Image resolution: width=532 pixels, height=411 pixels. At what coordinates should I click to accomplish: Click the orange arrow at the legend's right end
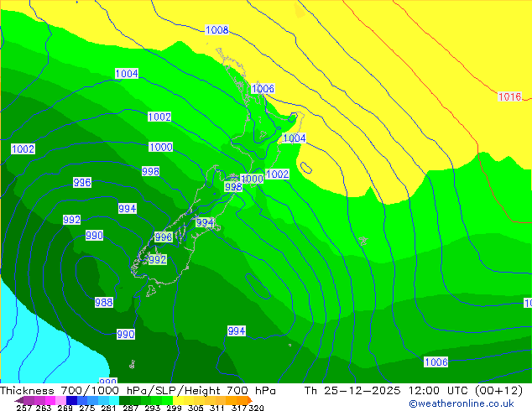(250, 400)
